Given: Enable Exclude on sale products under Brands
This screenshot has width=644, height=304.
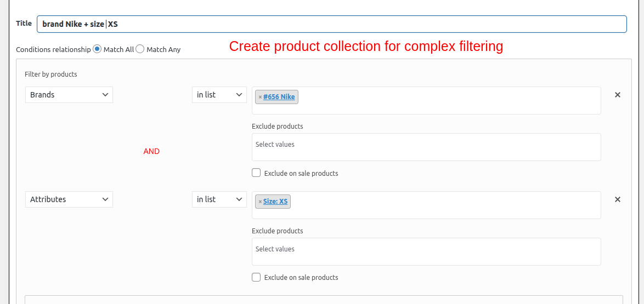Looking at the screenshot, I should (256, 173).
